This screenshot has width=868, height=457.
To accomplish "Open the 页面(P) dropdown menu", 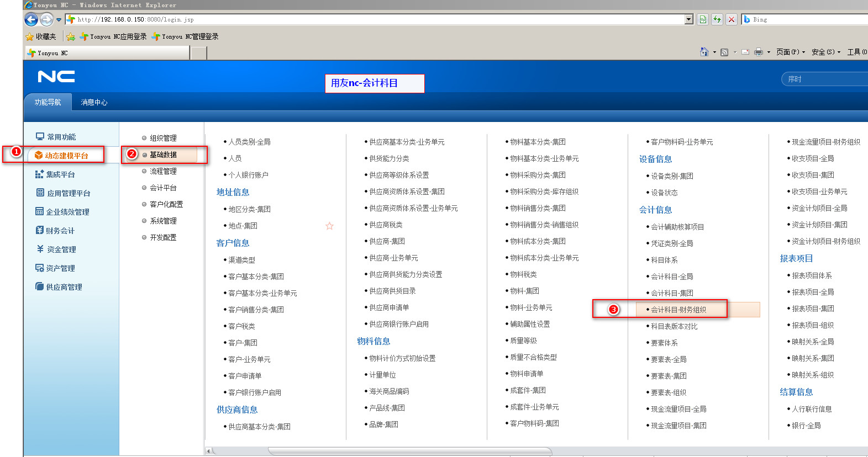I will [790, 52].
